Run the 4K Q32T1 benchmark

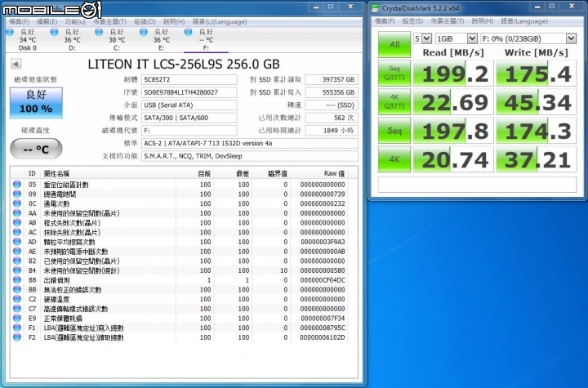tap(394, 101)
